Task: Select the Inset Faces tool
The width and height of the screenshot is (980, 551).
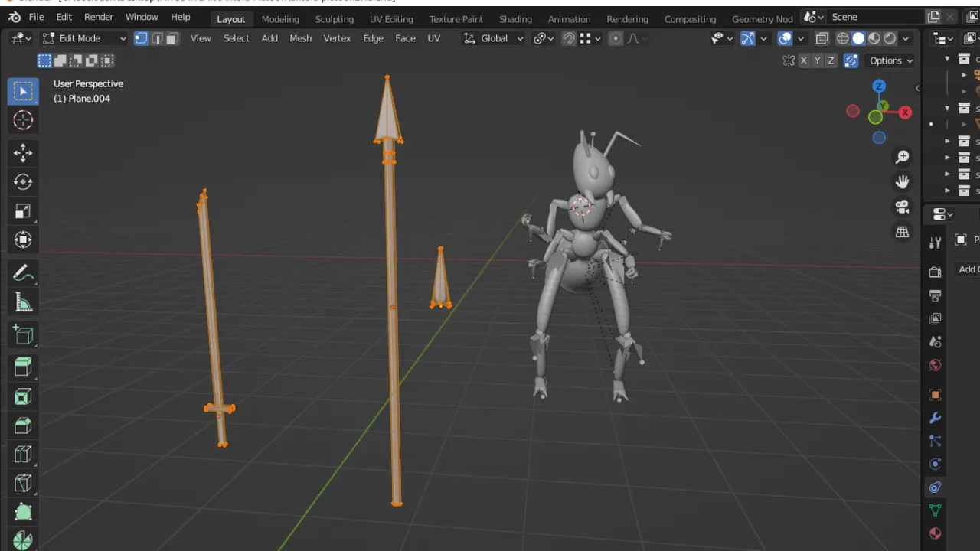Action: pos(23,396)
